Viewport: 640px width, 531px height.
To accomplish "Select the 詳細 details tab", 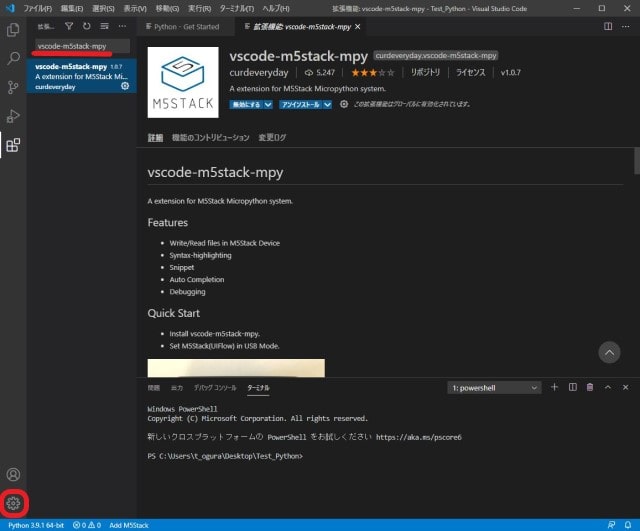I will coord(155,138).
